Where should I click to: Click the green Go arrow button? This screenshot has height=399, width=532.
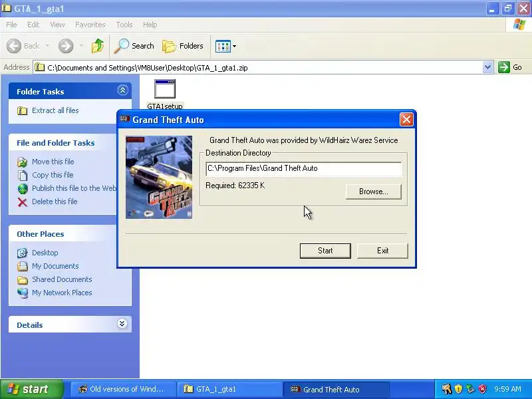pyautogui.click(x=504, y=67)
